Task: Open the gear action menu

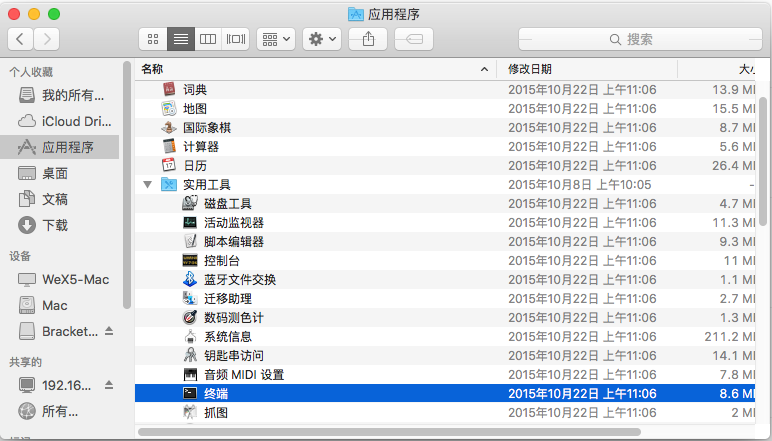Action: [x=322, y=39]
